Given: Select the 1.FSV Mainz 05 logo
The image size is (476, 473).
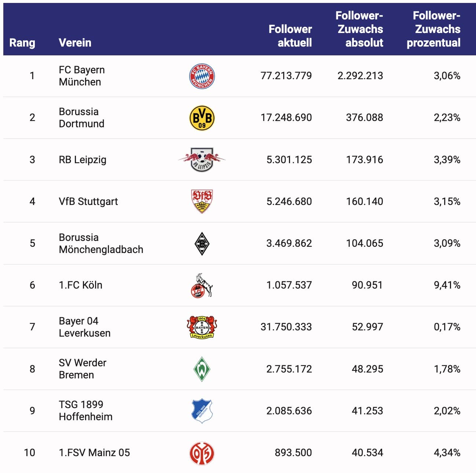Looking at the screenshot, I should pyautogui.click(x=202, y=453).
